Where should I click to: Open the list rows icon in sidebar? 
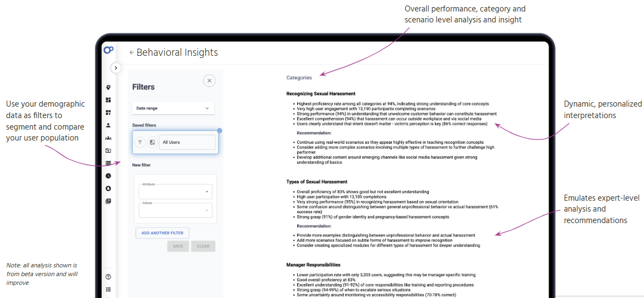(x=109, y=163)
